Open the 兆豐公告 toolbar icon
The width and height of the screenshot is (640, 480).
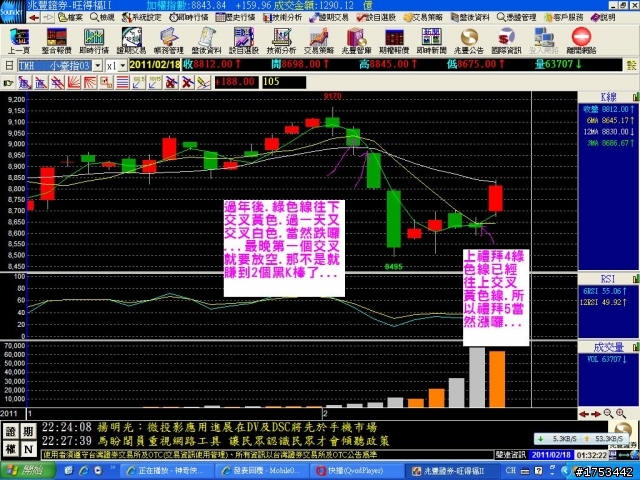tap(469, 41)
